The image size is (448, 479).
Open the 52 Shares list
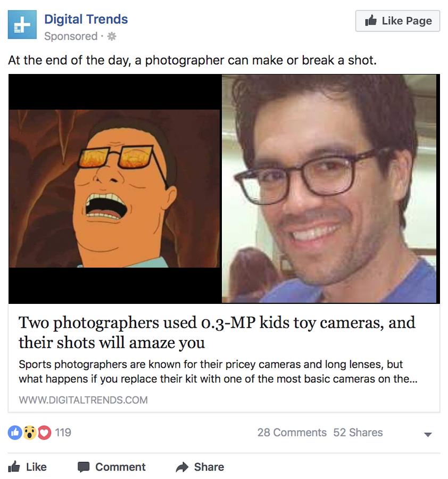pyautogui.click(x=358, y=433)
